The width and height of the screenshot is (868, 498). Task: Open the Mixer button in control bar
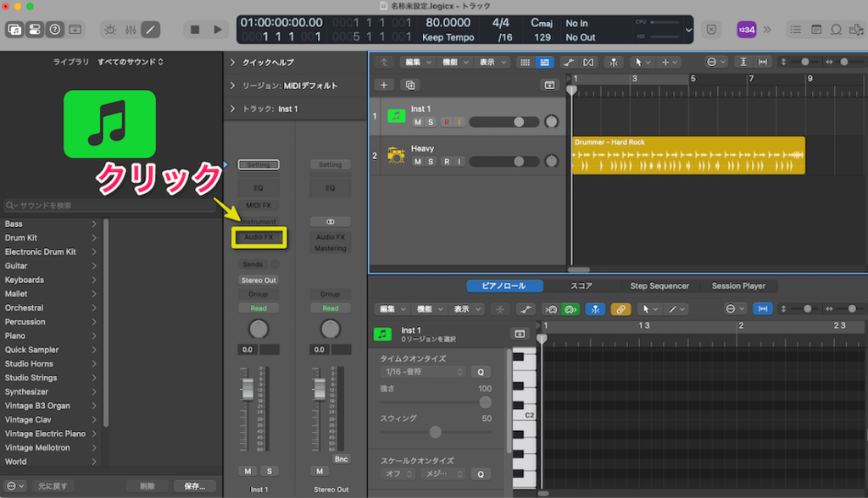tap(131, 30)
